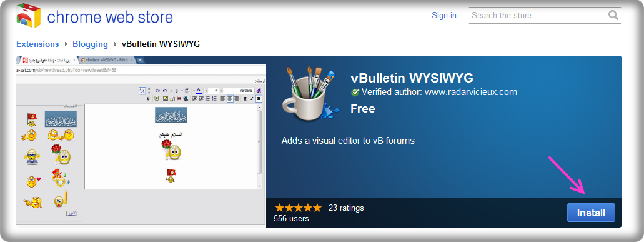Go to the Extensions breadcrumb
The image size is (644, 242).
(x=37, y=44)
